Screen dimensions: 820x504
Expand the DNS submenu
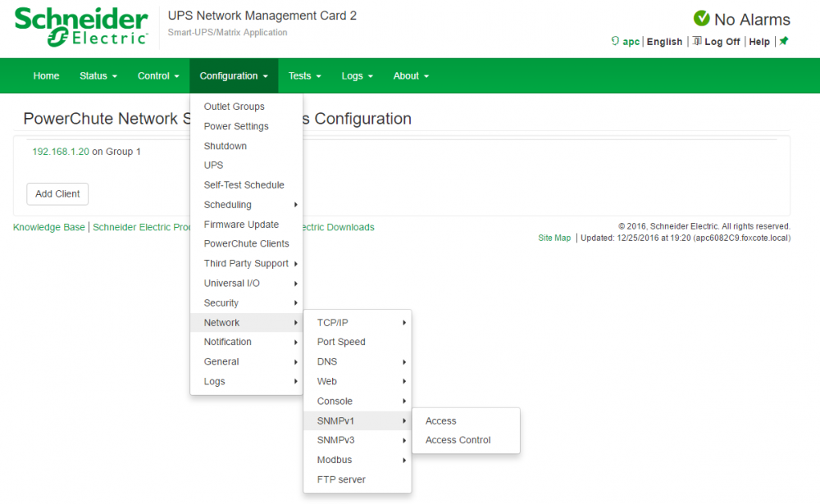(x=358, y=361)
